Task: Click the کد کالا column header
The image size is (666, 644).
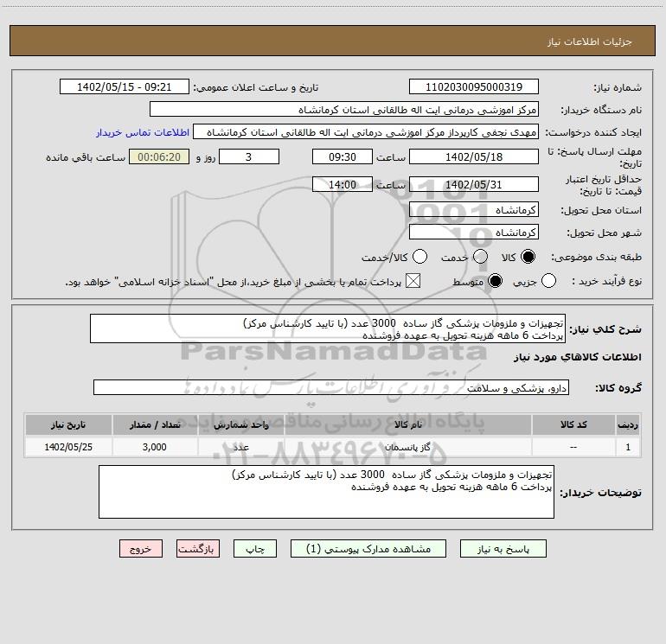Action: tap(573, 425)
